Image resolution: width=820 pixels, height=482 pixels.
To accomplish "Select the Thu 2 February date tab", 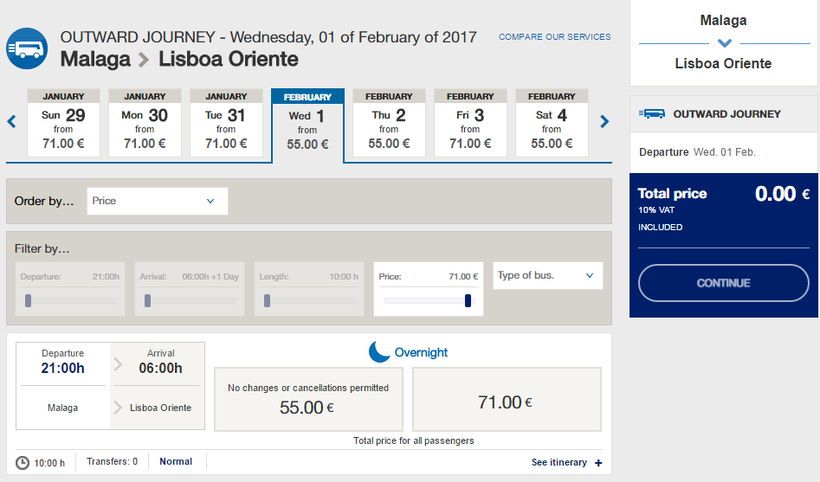I will (389, 124).
